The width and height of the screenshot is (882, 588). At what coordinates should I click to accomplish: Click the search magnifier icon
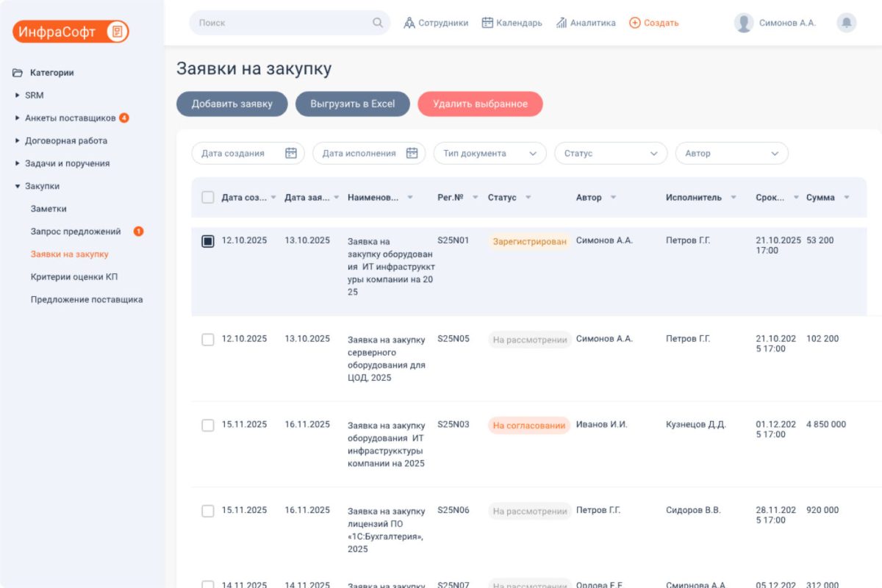point(378,23)
